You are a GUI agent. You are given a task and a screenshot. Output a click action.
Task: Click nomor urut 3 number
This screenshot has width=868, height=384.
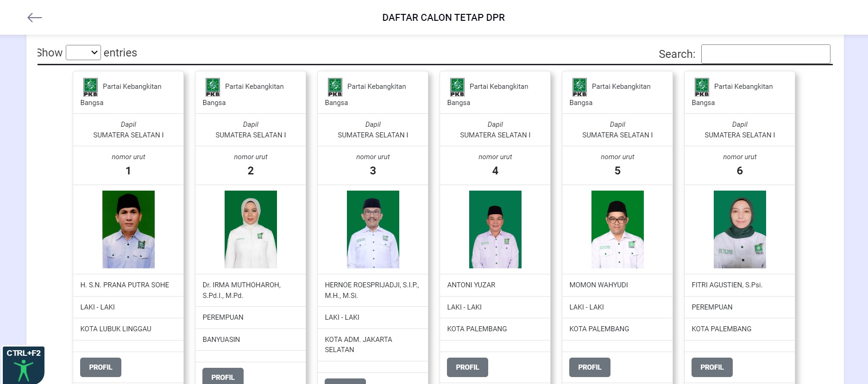373,171
